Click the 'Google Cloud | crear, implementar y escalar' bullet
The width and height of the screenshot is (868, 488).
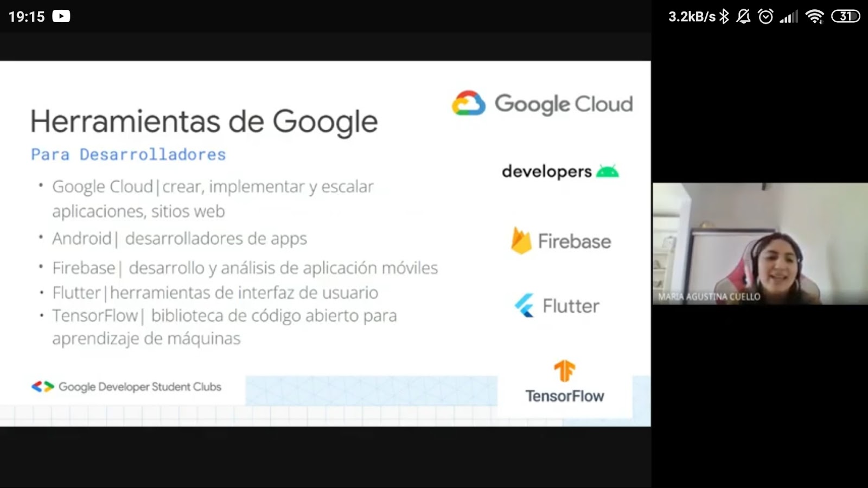pos(213,187)
